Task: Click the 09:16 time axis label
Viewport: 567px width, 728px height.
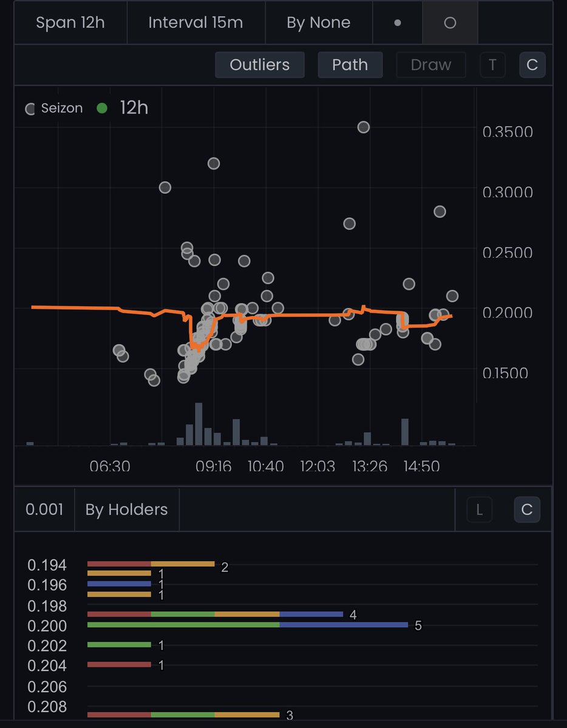Action: [x=213, y=467]
